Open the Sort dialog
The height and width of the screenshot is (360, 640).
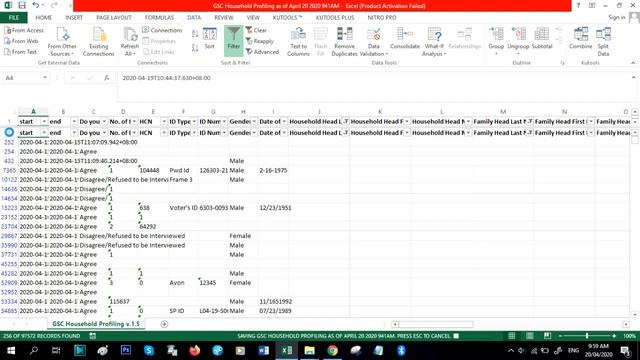(x=209, y=39)
